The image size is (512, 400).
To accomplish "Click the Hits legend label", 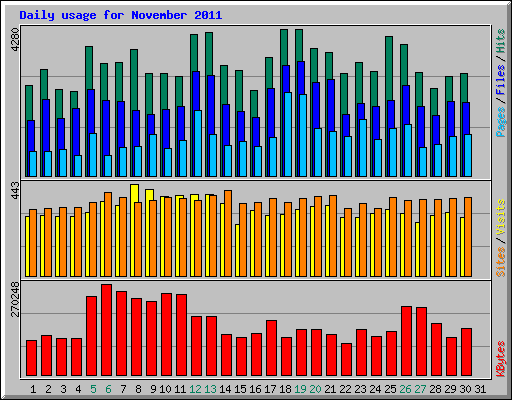I will click(x=501, y=41).
